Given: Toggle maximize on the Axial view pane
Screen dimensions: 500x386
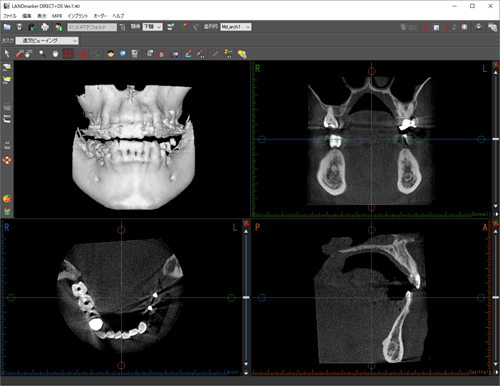Looking at the screenshot, I should point(246,222).
